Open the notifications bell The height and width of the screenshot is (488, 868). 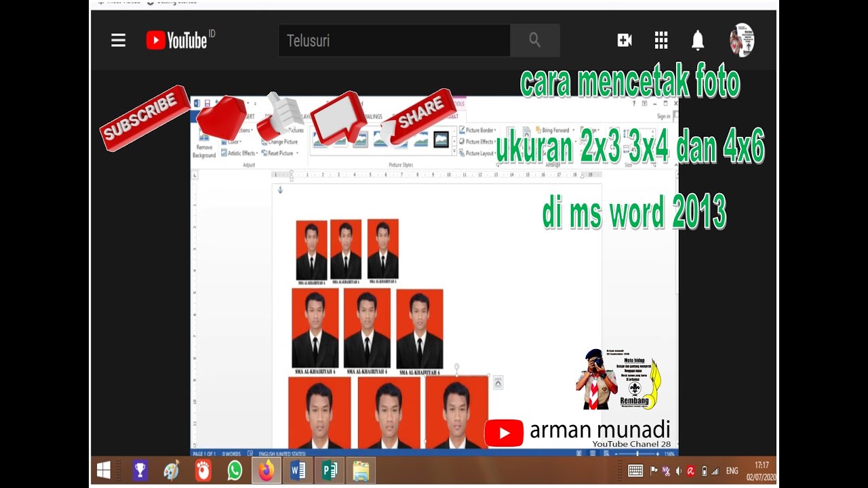698,41
